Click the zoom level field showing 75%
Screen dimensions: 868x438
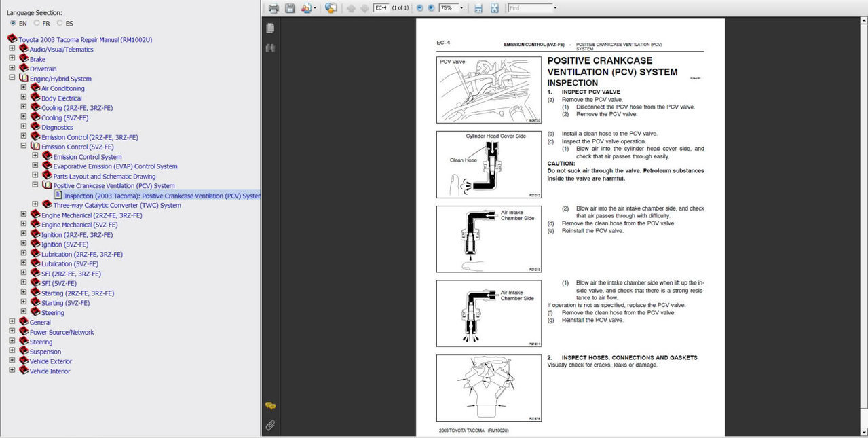coord(448,8)
